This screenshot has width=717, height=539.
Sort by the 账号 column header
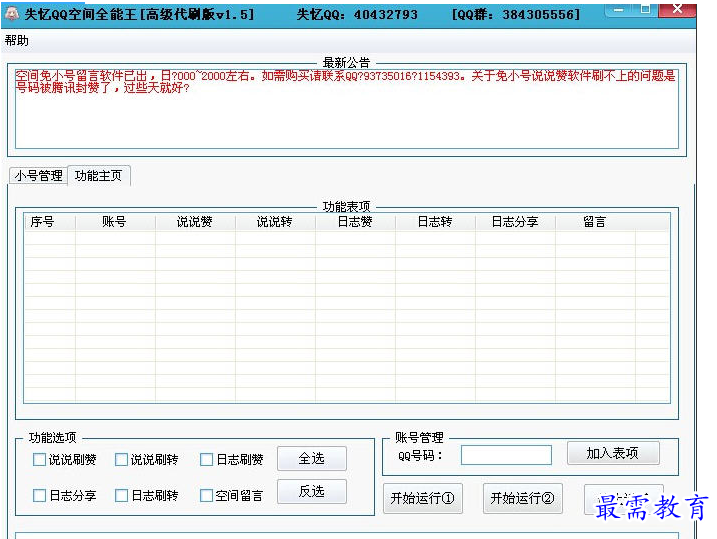(x=115, y=222)
